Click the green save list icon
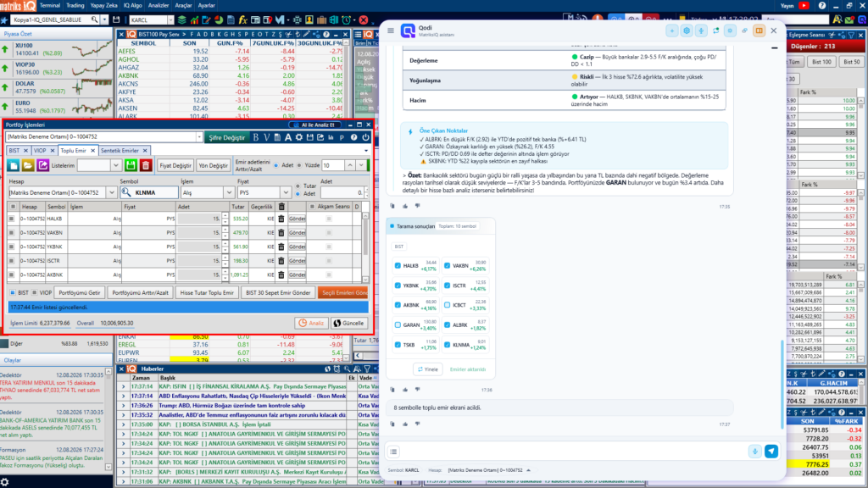868x488 pixels. tap(131, 165)
